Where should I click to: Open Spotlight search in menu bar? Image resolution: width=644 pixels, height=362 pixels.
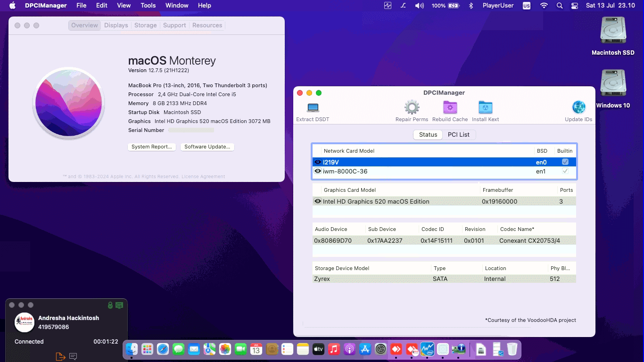point(560,6)
